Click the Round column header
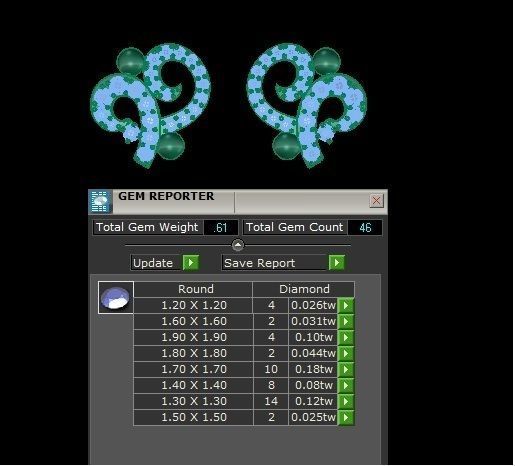515x466 pixels. tap(193, 289)
